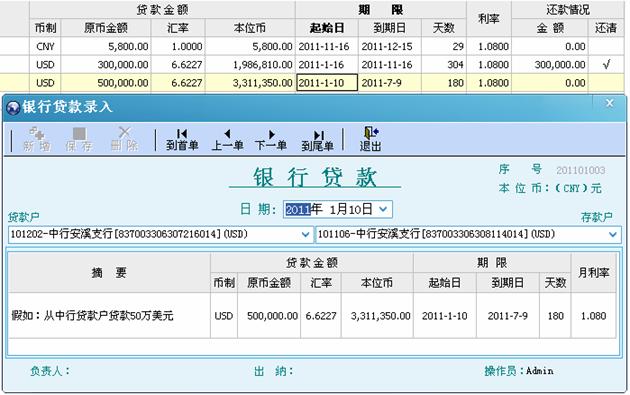Screen dimensions: 630x395
Task: Select the 2011-7-9 cell in background table
Action: click(x=389, y=83)
